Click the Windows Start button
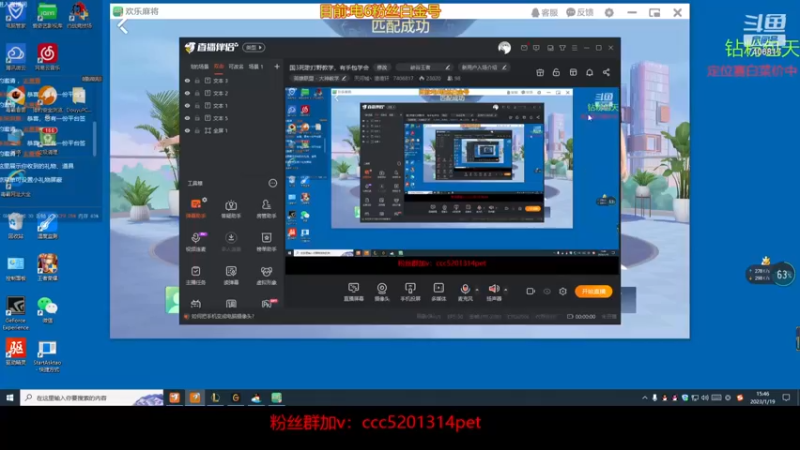 [x=10, y=397]
